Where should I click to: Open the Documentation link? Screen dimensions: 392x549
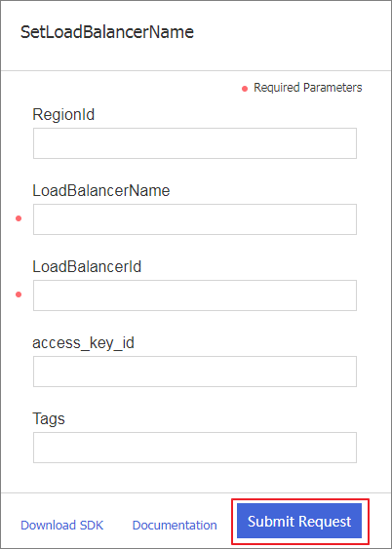(175, 526)
